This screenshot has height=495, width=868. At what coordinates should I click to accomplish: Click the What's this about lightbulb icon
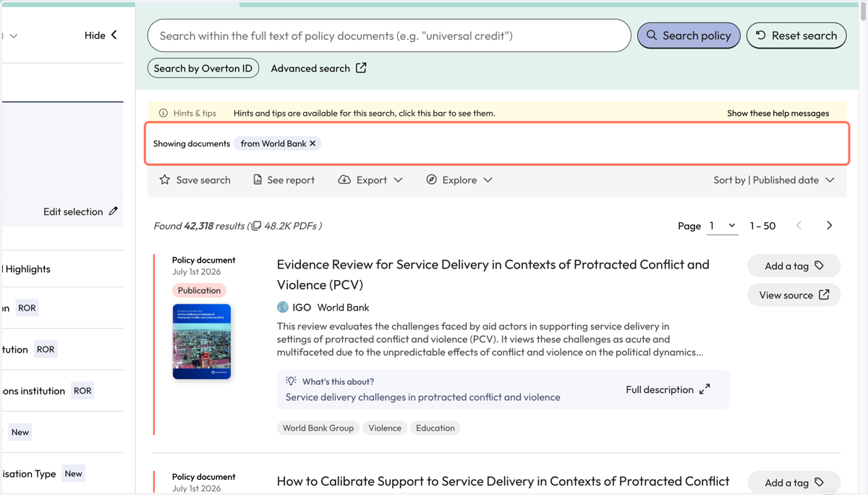pyautogui.click(x=291, y=381)
